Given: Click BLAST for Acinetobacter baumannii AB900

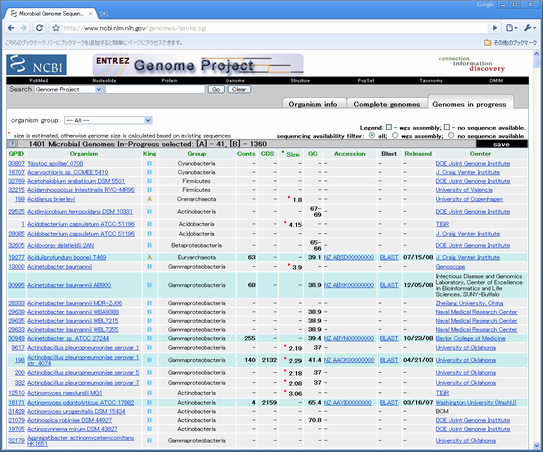Looking at the screenshot, I should point(389,285).
